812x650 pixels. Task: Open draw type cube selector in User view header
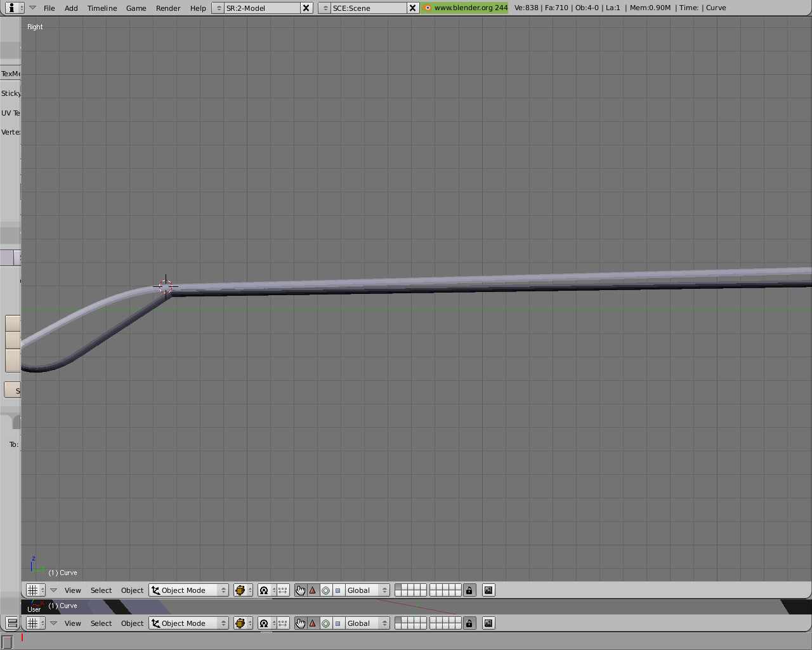click(x=243, y=623)
